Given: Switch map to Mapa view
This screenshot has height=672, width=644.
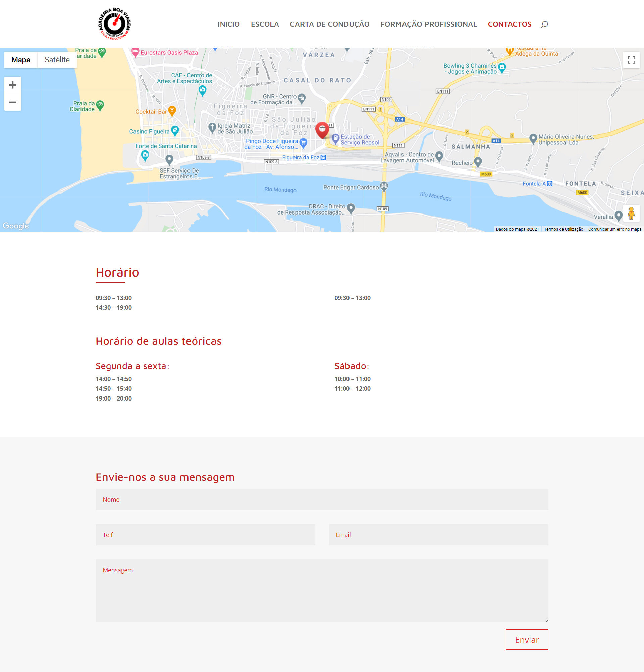Looking at the screenshot, I should (x=20, y=60).
